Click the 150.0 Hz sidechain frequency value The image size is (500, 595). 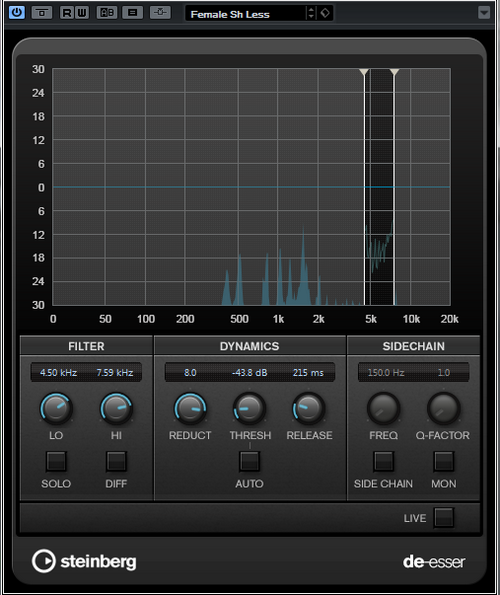pyautogui.click(x=386, y=373)
